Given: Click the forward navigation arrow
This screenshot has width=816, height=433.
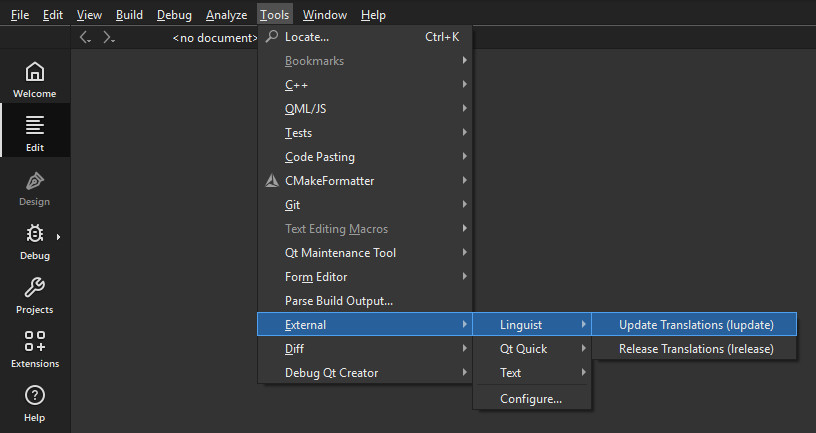Looking at the screenshot, I should (x=109, y=38).
